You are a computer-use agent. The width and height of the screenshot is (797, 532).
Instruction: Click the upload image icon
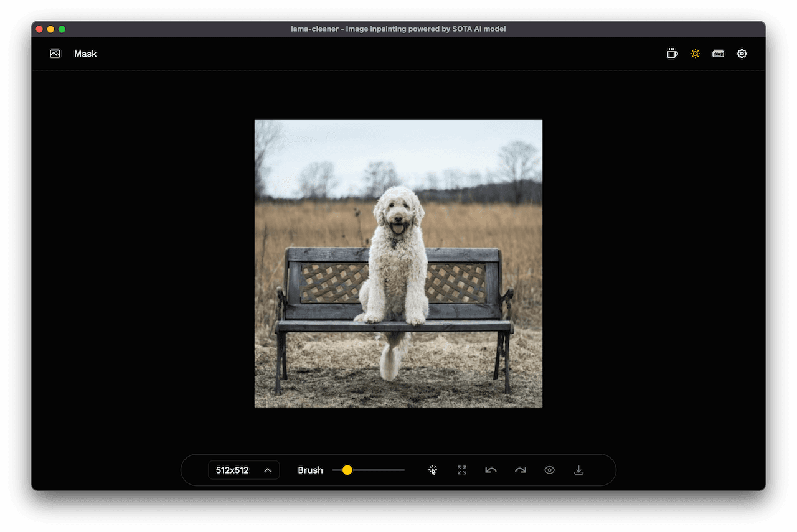coord(55,54)
